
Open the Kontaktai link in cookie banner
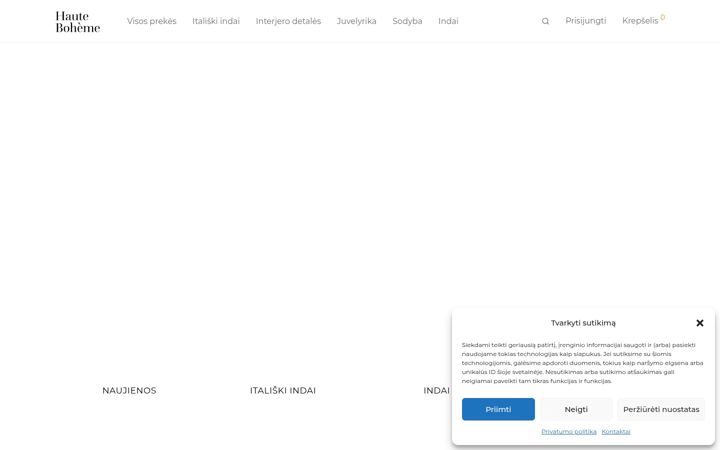616,432
